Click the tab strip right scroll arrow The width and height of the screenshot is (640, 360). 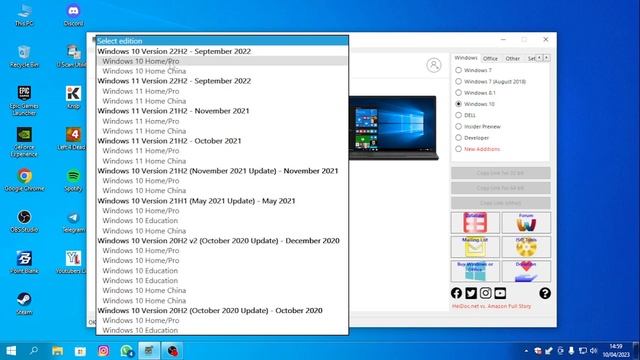547,58
